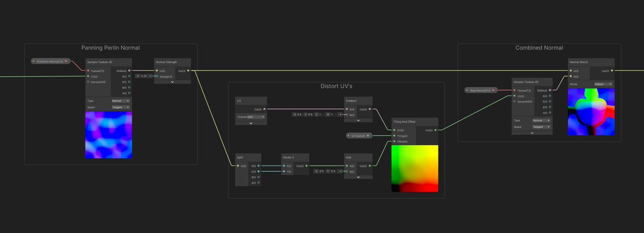
Task: Select the Normal Blend node header
Action: (591, 62)
